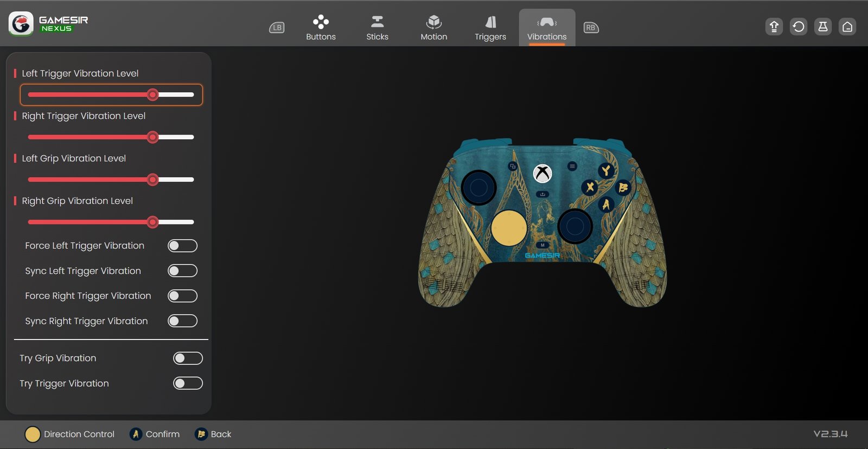Go to home via the house icon

[x=847, y=27]
